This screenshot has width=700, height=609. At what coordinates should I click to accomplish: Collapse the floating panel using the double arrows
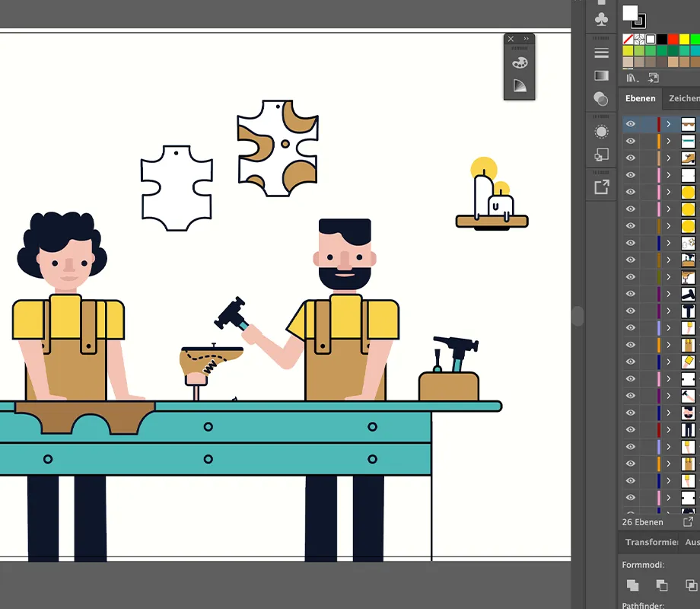point(525,39)
